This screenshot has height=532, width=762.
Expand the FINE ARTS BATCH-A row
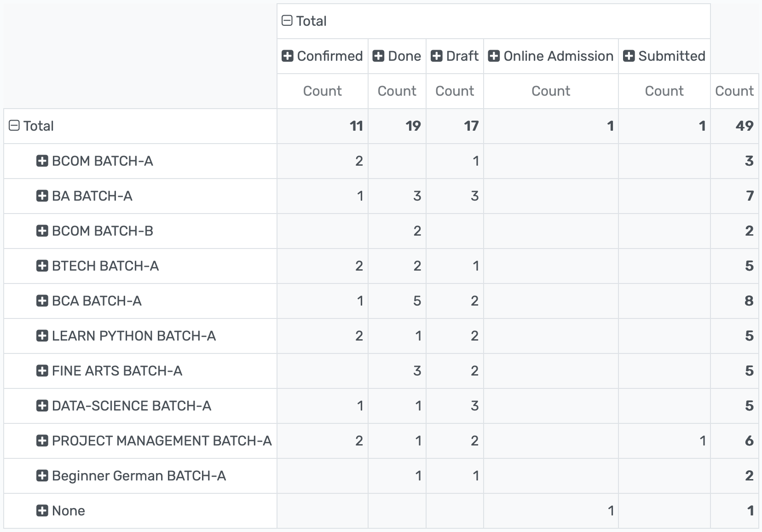42,371
